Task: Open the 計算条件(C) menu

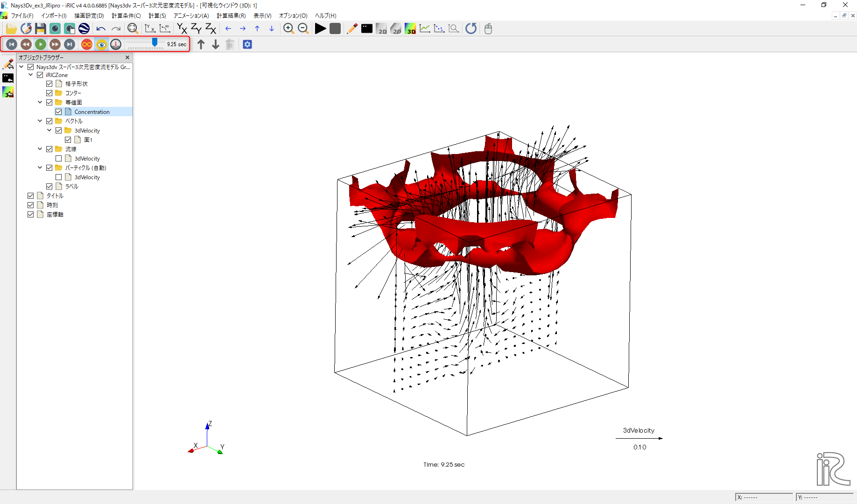Action: coord(126,16)
